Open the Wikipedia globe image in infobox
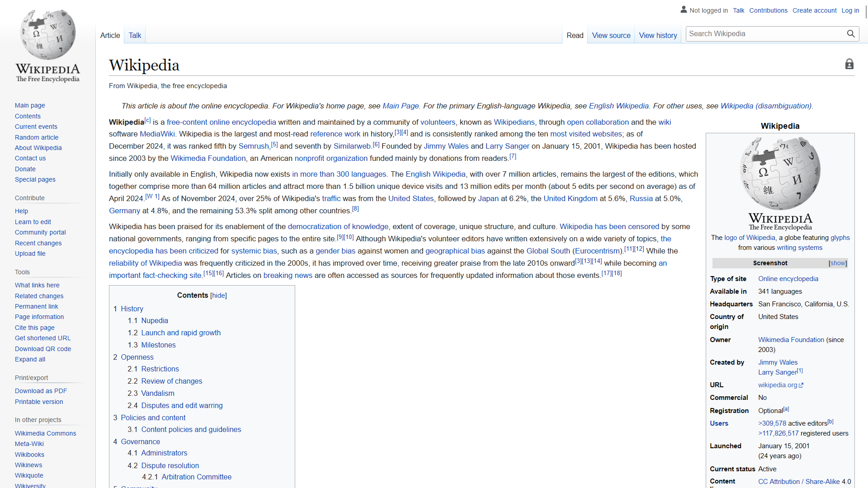868x488 pixels. 780,183
